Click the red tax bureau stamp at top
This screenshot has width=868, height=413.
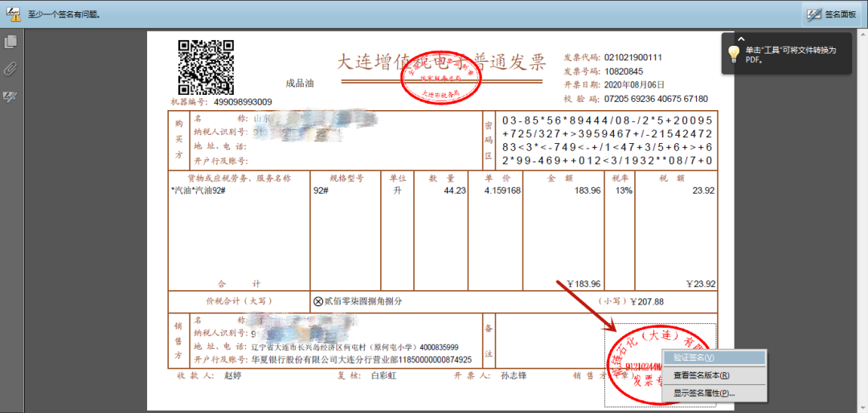439,80
